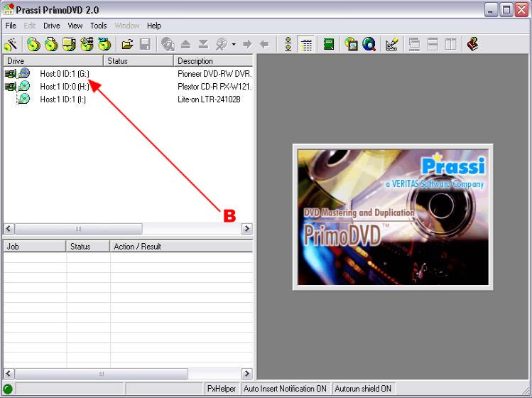Click the first yellow disc job icon

33,44
